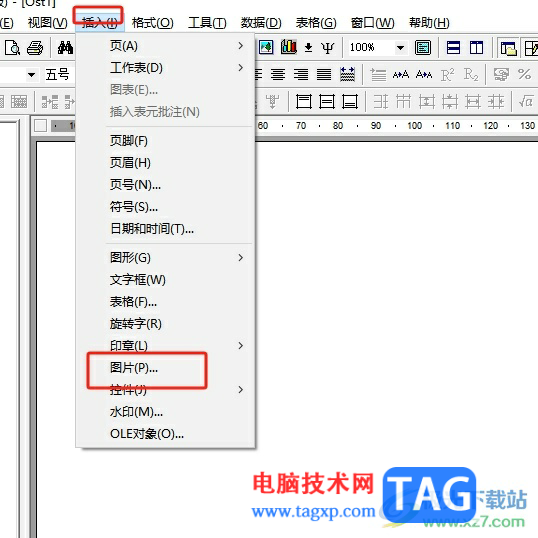The height and width of the screenshot is (538, 538).
Task: Click the center align icon
Action: click(278, 74)
